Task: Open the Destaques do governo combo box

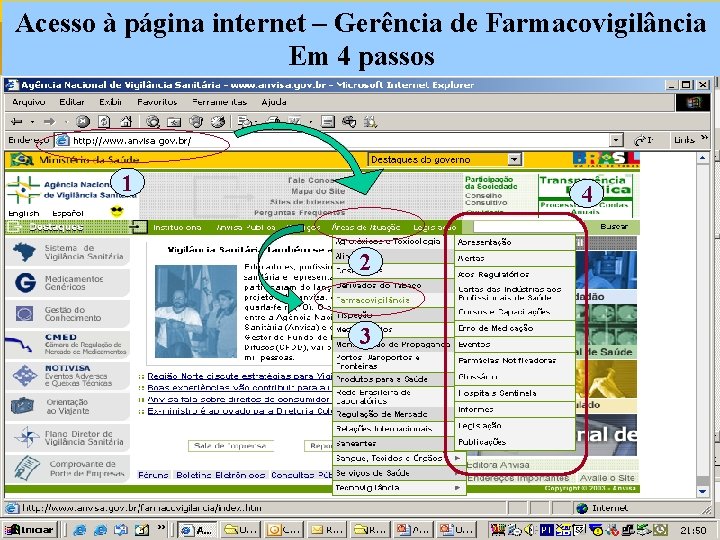Action: point(444,159)
